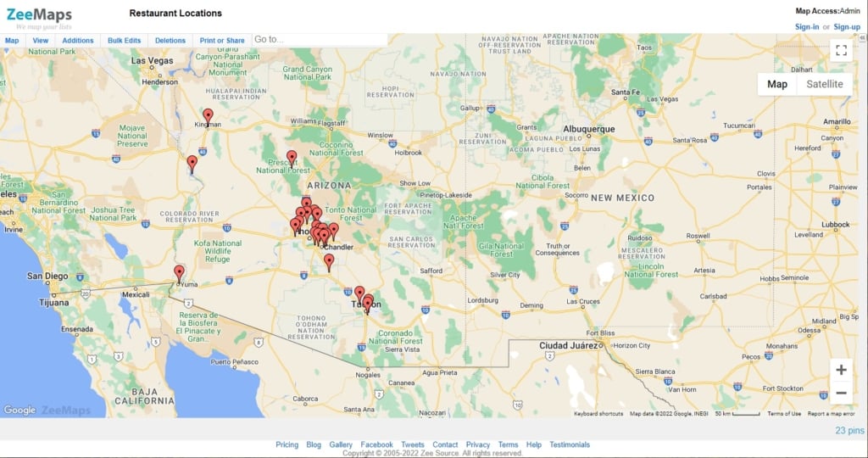The height and width of the screenshot is (458, 868).
Task: Zoom in with the plus button
Action: coord(841,370)
